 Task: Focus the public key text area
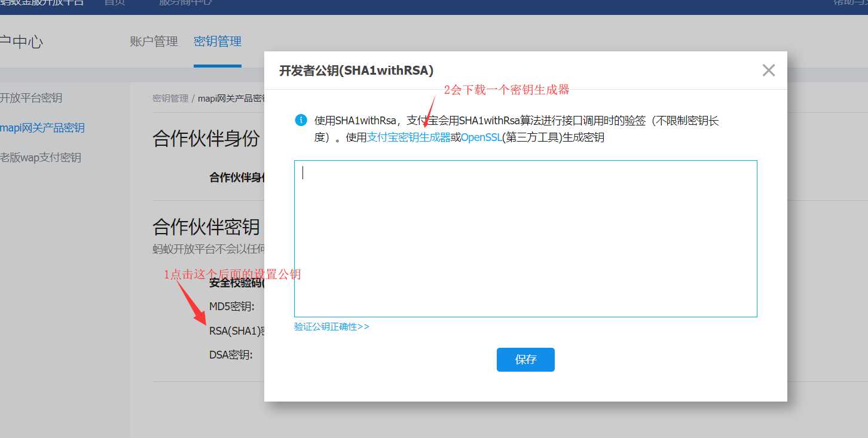[525, 238]
